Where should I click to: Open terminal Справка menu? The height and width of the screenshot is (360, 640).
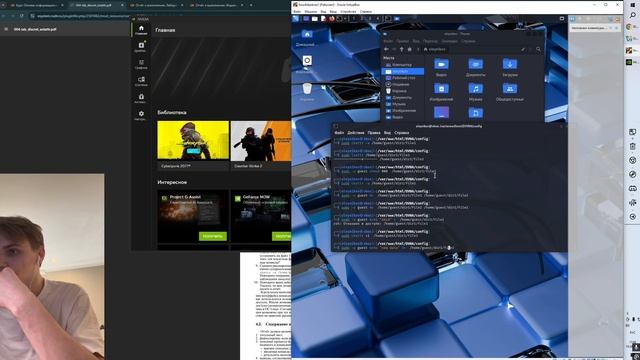pos(402,133)
